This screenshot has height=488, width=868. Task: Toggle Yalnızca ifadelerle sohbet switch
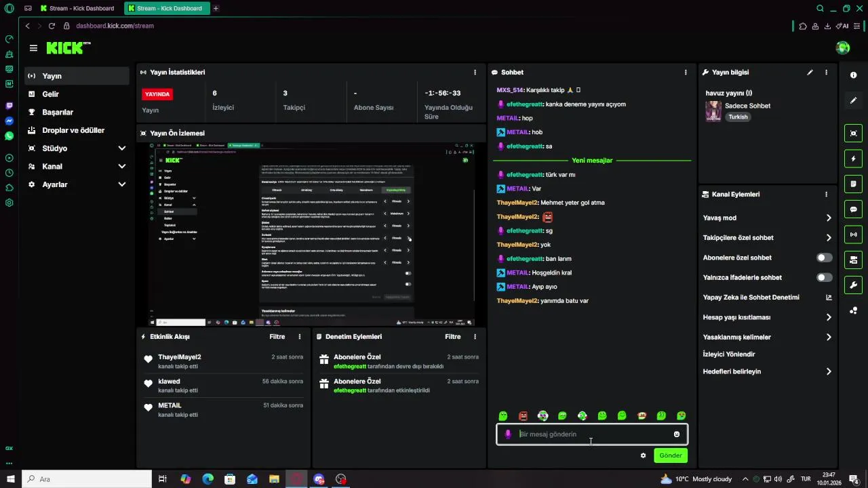click(824, 277)
